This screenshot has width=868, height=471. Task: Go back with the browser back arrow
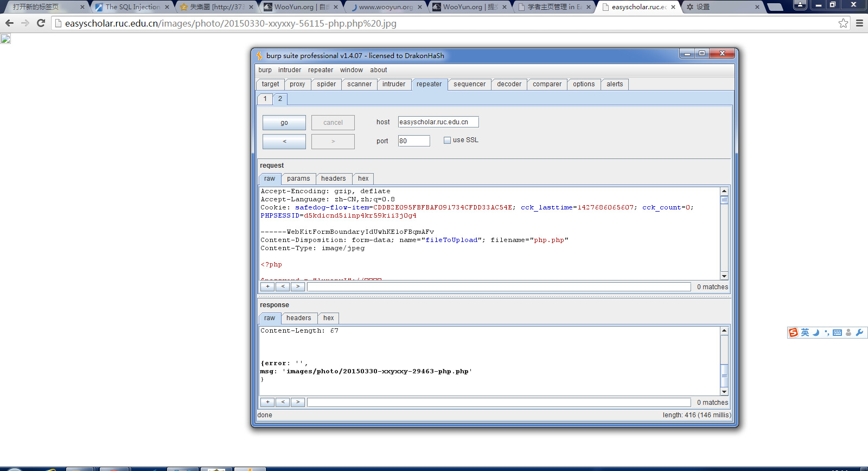9,23
